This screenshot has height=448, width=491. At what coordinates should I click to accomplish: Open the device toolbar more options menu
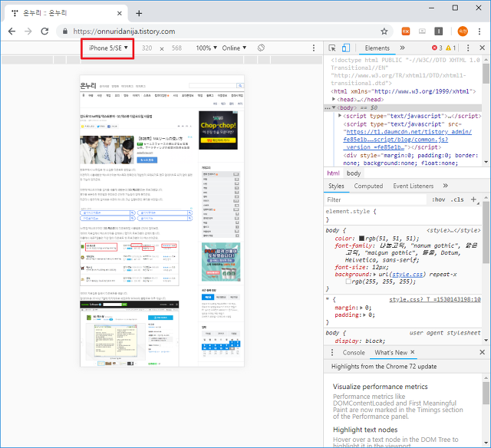(x=314, y=48)
